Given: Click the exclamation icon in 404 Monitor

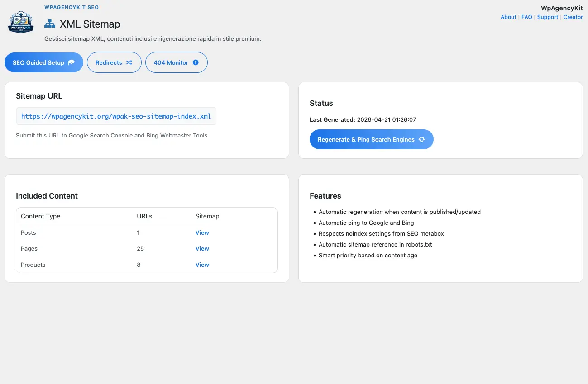Looking at the screenshot, I should pos(196,63).
